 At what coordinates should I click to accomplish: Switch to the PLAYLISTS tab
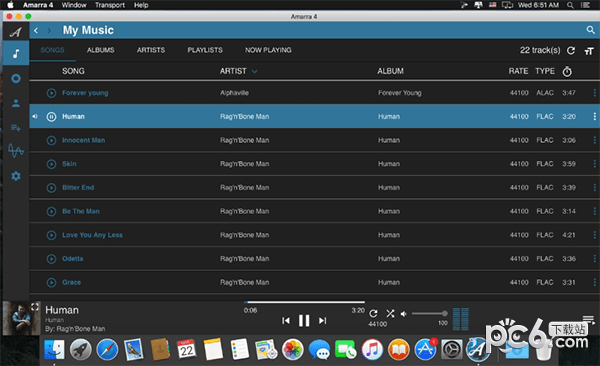tap(205, 50)
